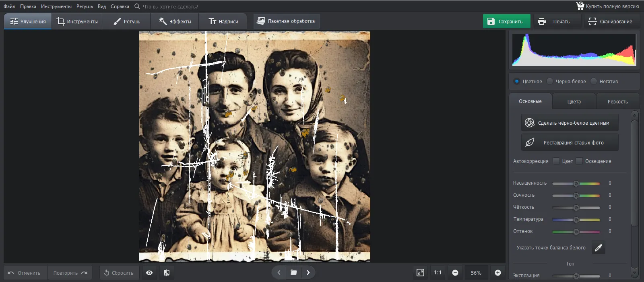This screenshot has width=644, height=282.
Task: Open the Ретушь menu in menu bar
Action: pos(85,6)
